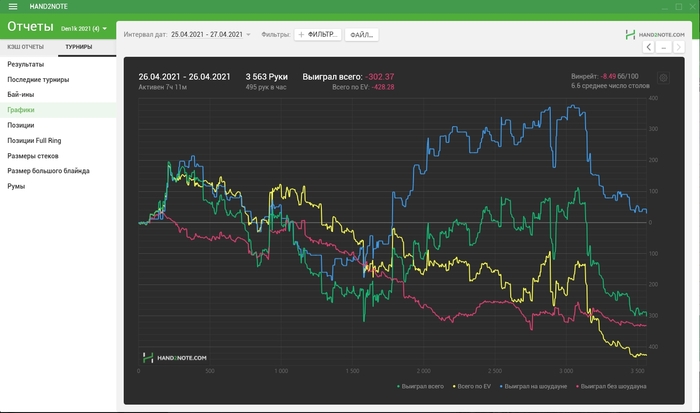Click the 26.04.2021 - 26.04.2021 chart date
700x413 pixels.
pos(184,77)
